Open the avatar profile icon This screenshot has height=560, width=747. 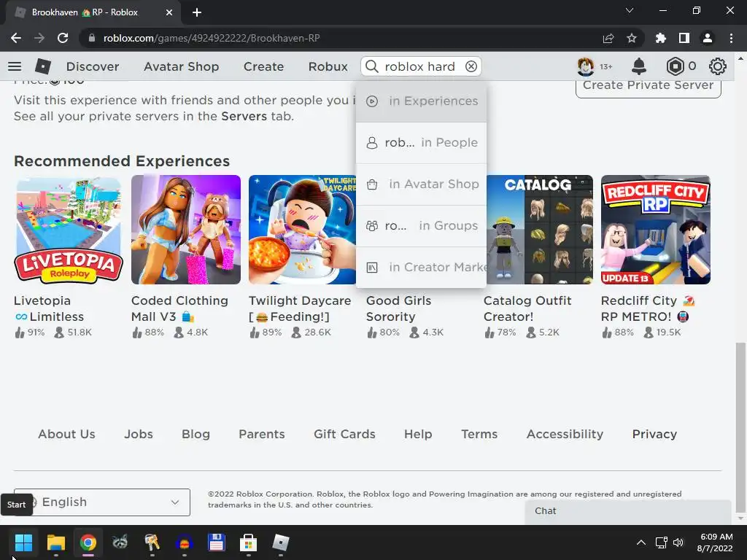586,66
